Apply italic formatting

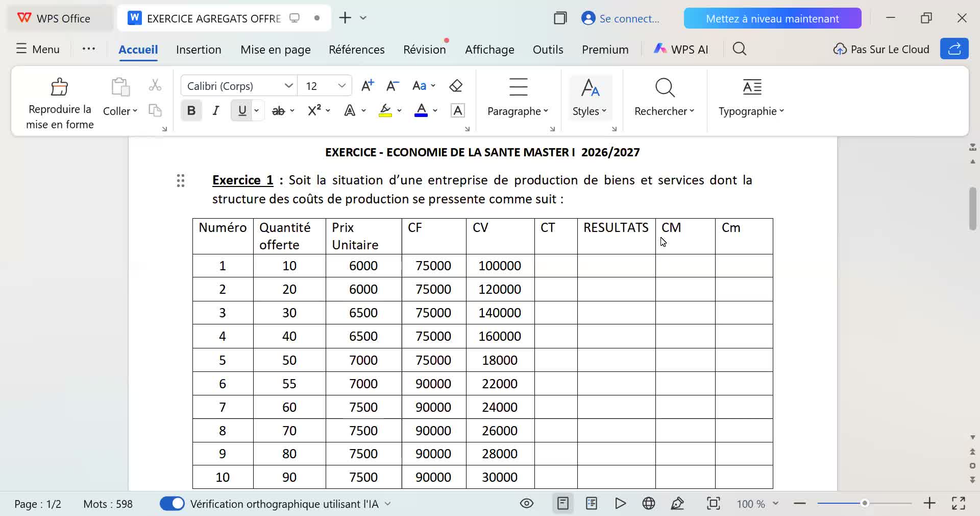point(216,111)
